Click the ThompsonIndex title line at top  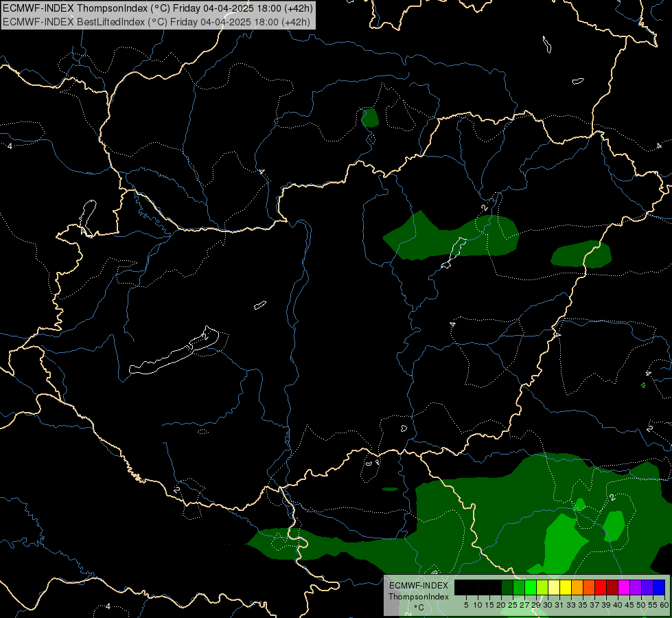pyautogui.click(x=158, y=8)
